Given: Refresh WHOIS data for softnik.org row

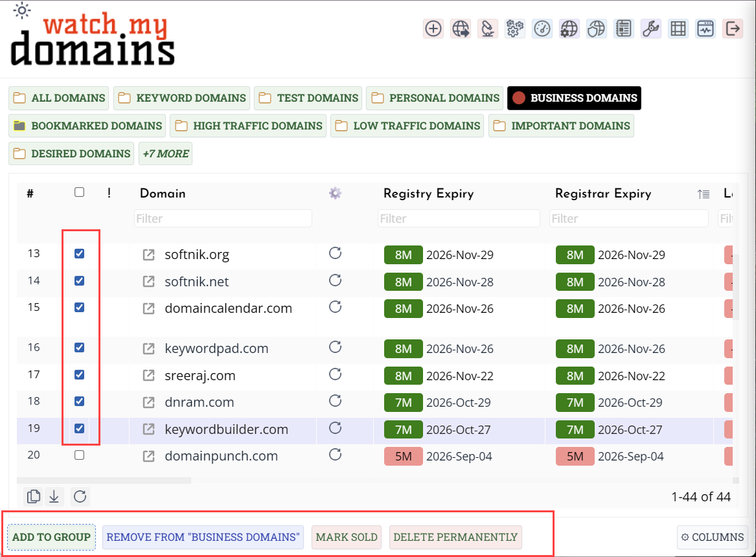Looking at the screenshot, I should coord(335,254).
